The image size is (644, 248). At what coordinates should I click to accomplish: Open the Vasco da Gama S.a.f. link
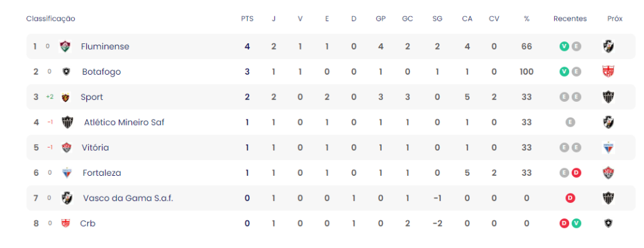(x=128, y=198)
